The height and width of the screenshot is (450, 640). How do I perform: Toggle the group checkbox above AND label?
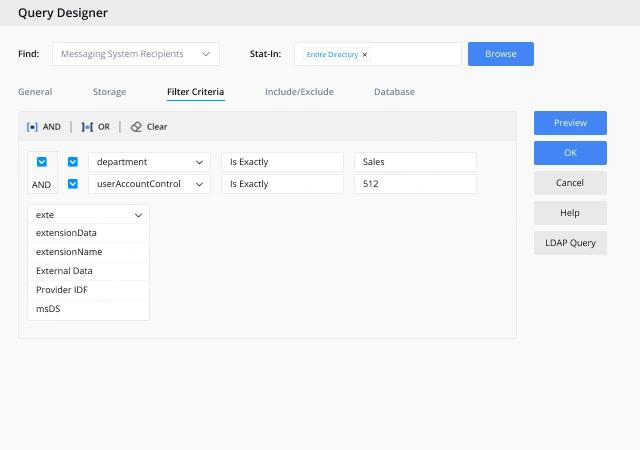coord(42,162)
